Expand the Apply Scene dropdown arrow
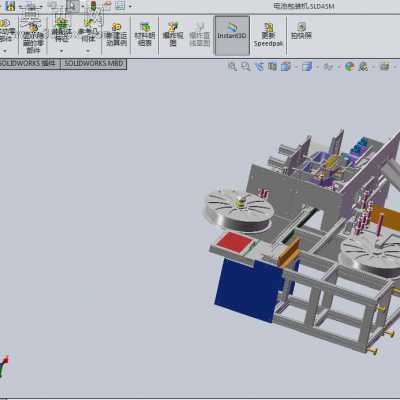 coord(373,67)
